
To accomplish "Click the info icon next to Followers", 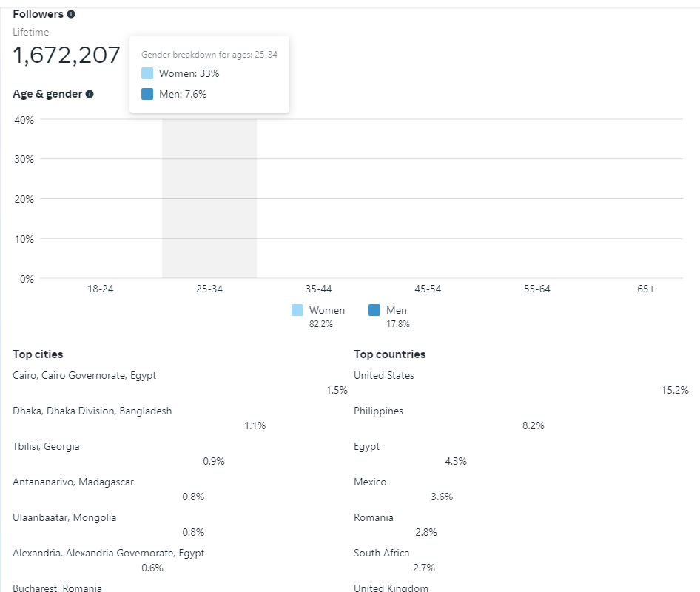I will pos(71,14).
